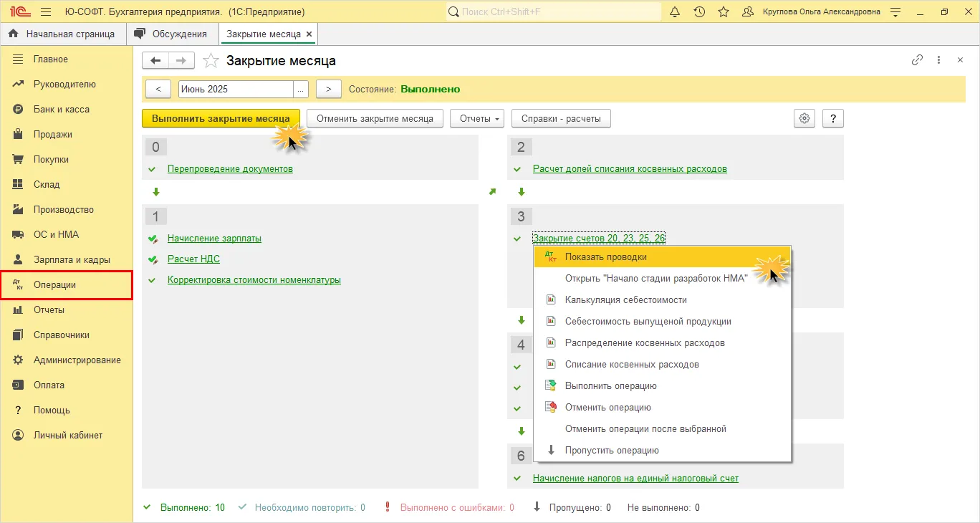This screenshot has height=523, width=980.
Task: Open Руководителю section in sidebar
Action: 66,84
